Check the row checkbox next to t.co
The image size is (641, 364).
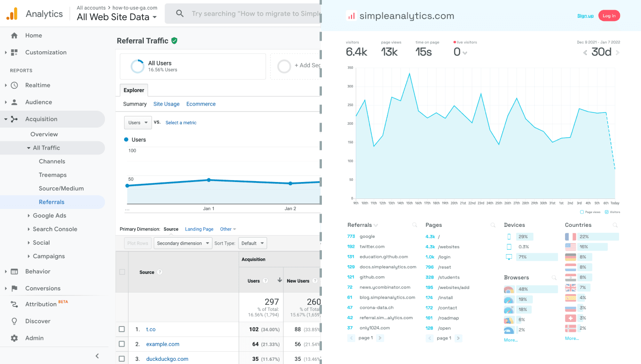coord(122,329)
